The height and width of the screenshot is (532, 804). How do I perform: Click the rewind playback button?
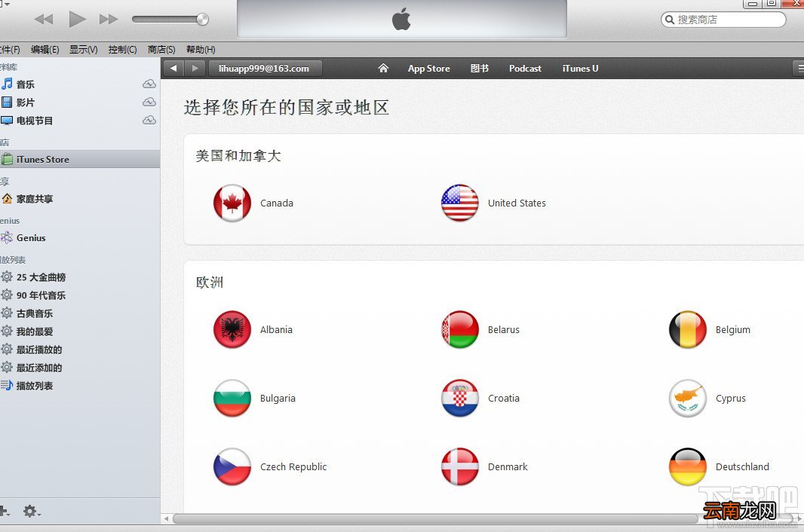click(44, 20)
